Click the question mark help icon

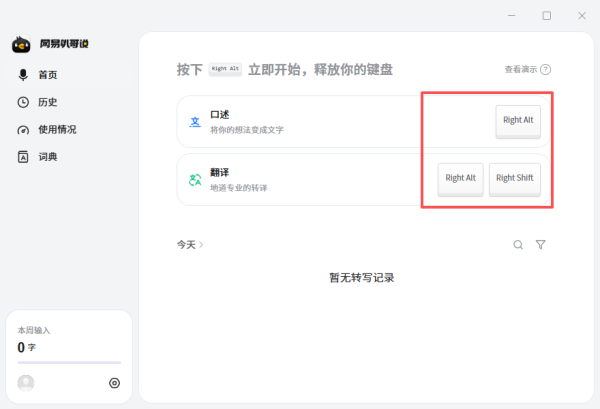coord(546,70)
